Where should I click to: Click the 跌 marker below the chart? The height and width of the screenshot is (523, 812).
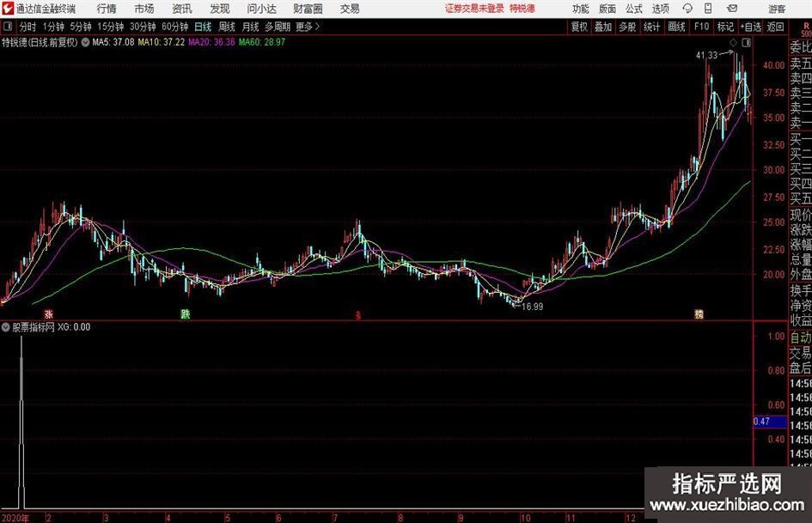[185, 313]
